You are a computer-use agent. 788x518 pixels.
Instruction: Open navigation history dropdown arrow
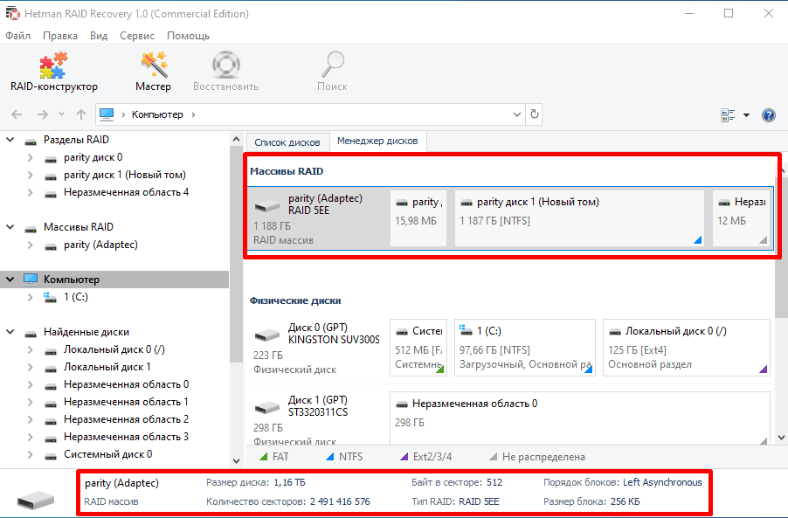click(61, 115)
